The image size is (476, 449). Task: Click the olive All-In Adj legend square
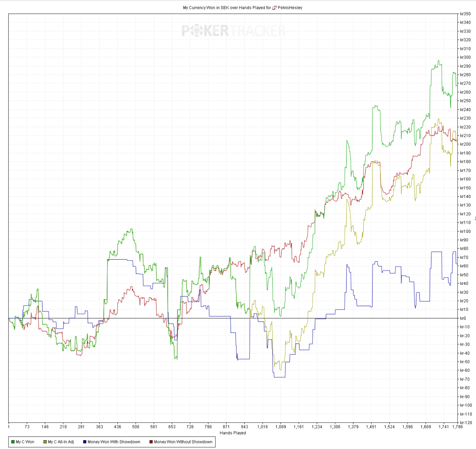coord(45,442)
